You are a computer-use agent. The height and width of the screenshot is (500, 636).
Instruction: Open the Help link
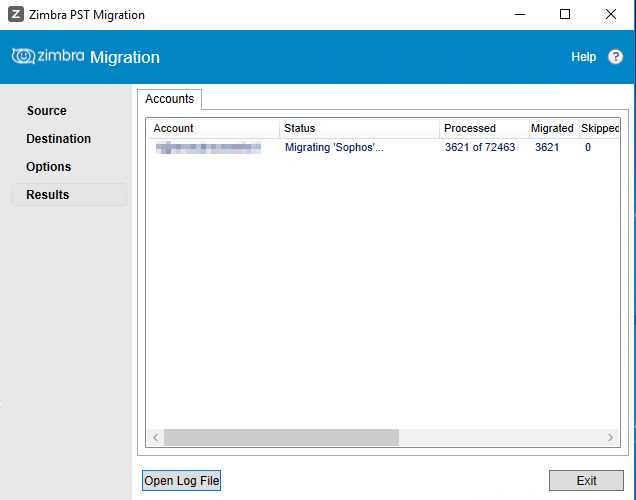pos(583,57)
